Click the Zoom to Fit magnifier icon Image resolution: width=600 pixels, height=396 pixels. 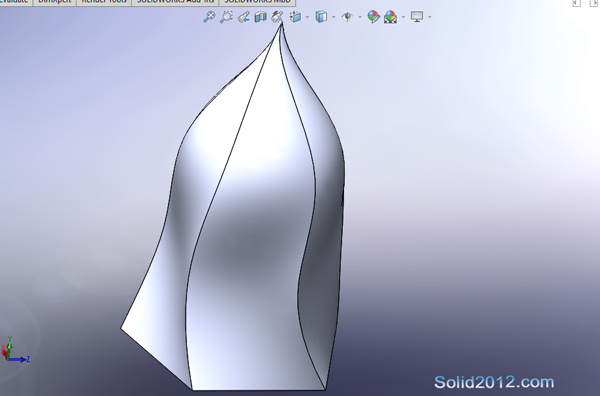[209, 17]
